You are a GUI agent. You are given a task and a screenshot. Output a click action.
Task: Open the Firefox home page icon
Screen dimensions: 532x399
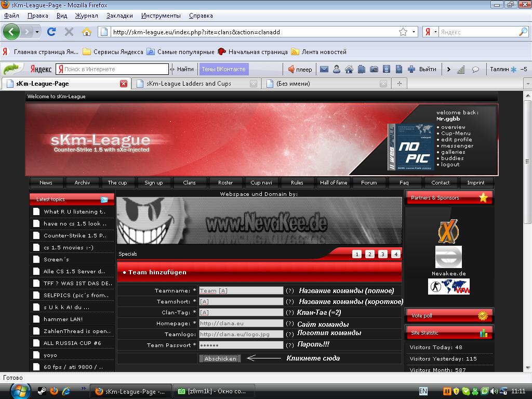click(x=87, y=32)
